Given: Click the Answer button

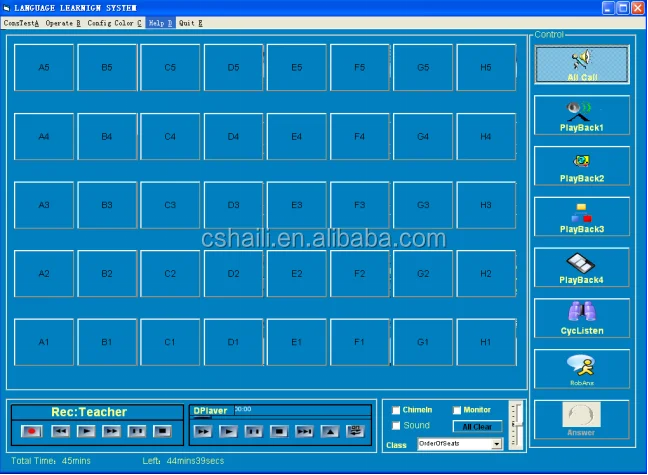Looking at the screenshot, I should [581, 420].
